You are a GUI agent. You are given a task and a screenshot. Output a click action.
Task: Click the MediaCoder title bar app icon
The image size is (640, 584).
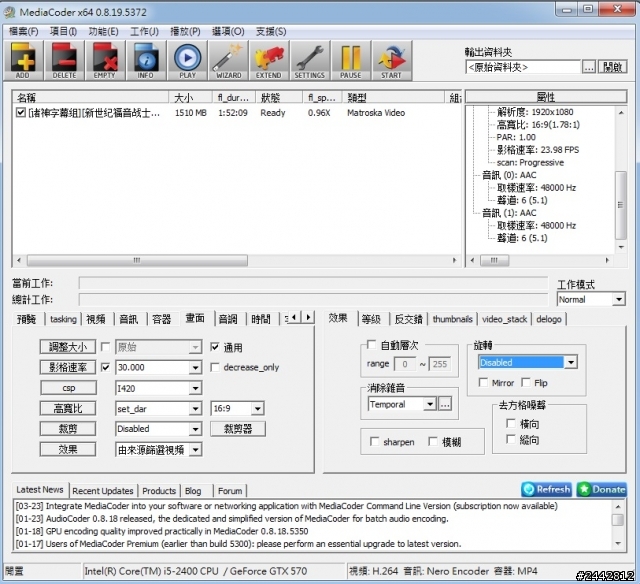[10, 12]
